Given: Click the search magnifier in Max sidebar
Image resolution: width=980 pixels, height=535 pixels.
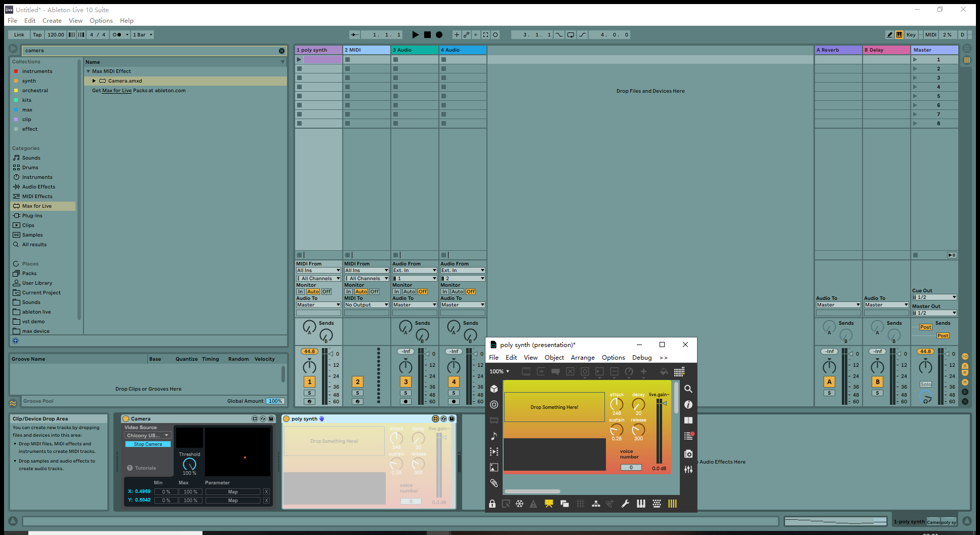Looking at the screenshot, I should (x=688, y=389).
